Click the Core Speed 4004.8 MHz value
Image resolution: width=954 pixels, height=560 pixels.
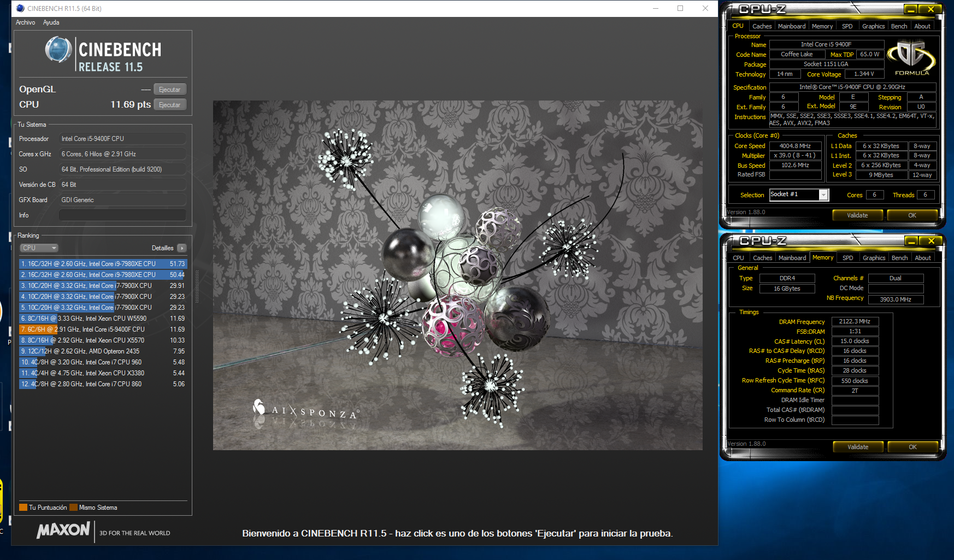point(796,146)
